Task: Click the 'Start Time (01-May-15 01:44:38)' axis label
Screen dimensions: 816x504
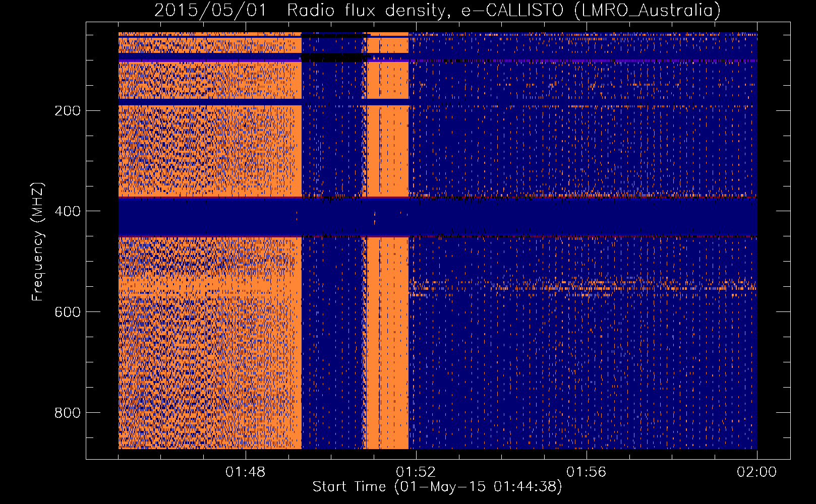Action: coord(437,486)
